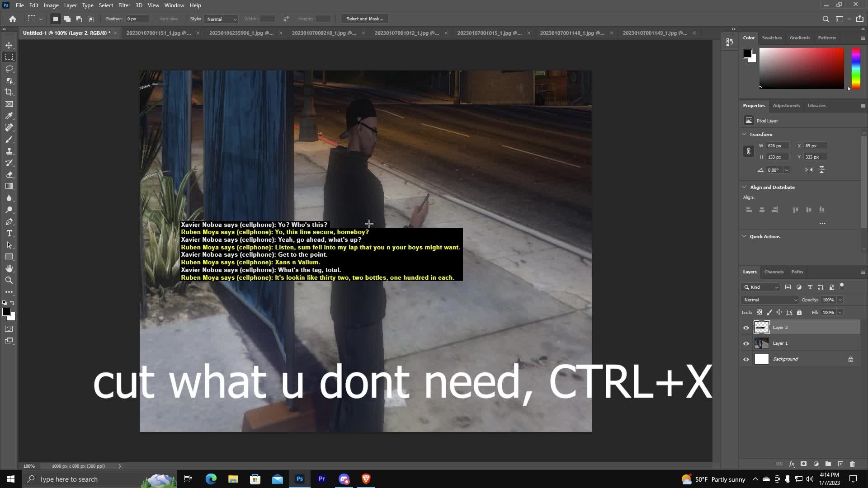
Task: Toggle Background layer visibility
Action: coord(746,359)
